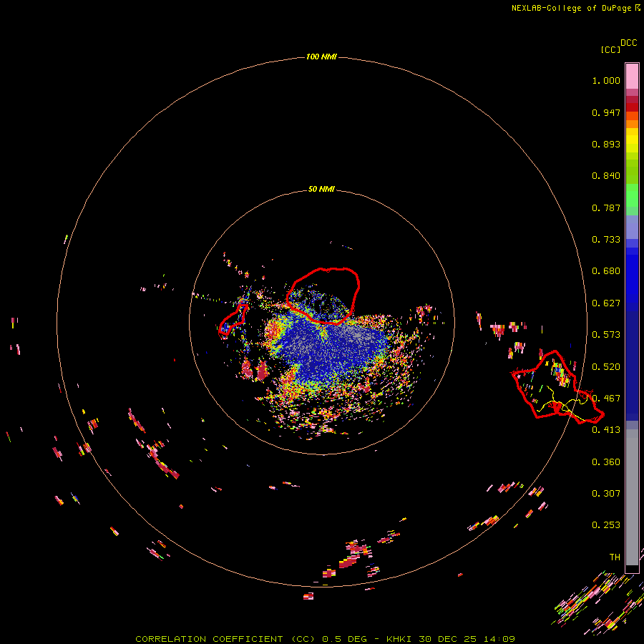Click the 100 NMI range ring label
Viewport: 644px width, 644px height.
pos(321,57)
